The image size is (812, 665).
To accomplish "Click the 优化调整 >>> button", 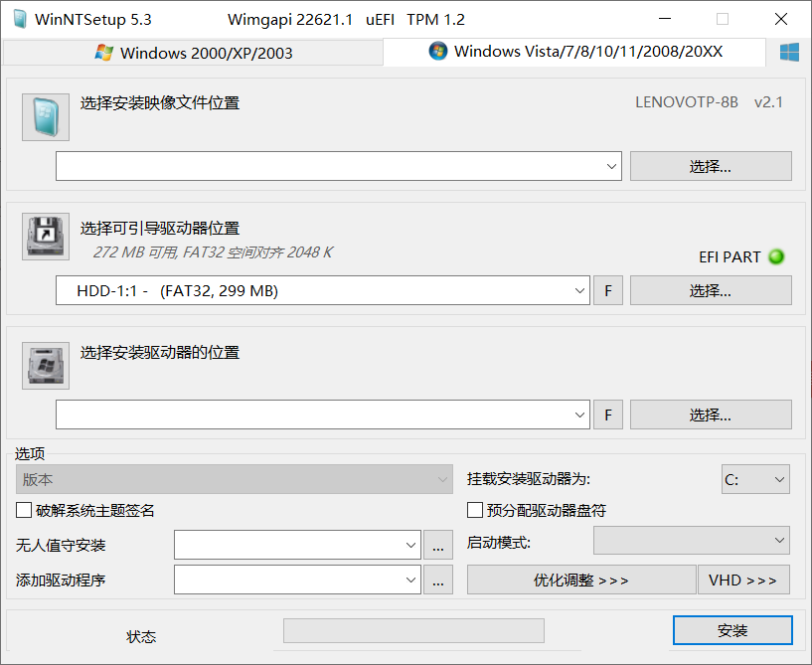I will coord(581,580).
